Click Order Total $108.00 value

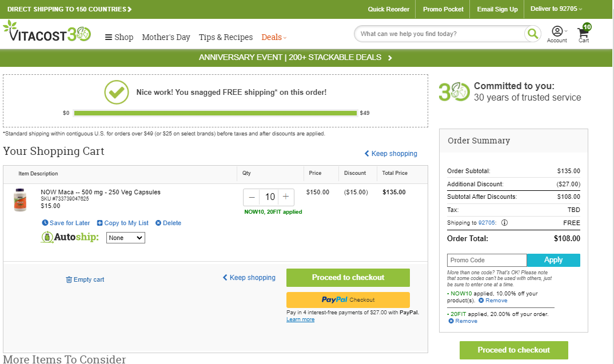(567, 238)
